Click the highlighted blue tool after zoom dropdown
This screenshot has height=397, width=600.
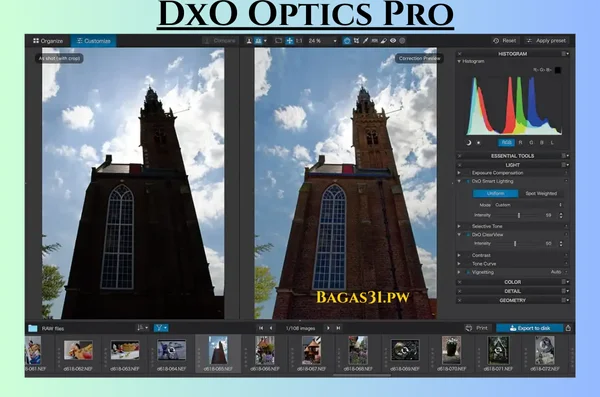[347, 41]
